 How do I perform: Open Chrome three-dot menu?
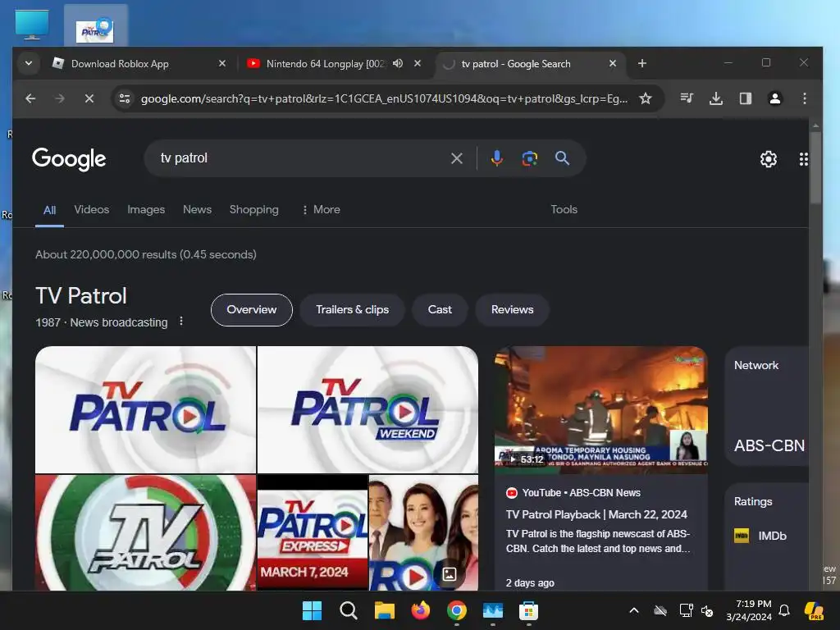pyautogui.click(x=804, y=98)
